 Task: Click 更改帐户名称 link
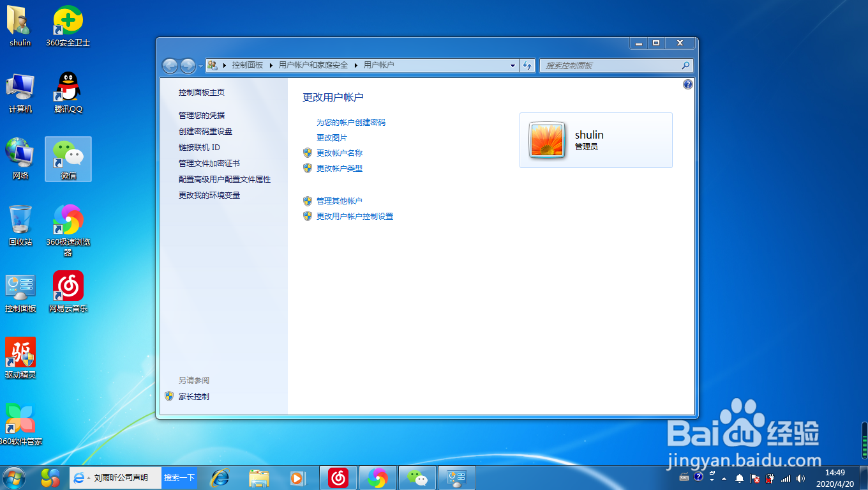click(340, 153)
